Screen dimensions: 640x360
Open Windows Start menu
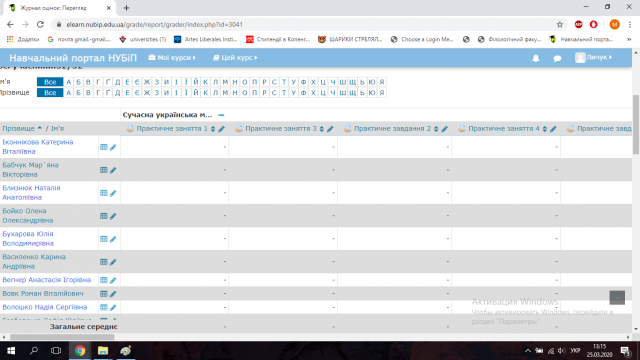pyautogui.click(x=11, y=351)
